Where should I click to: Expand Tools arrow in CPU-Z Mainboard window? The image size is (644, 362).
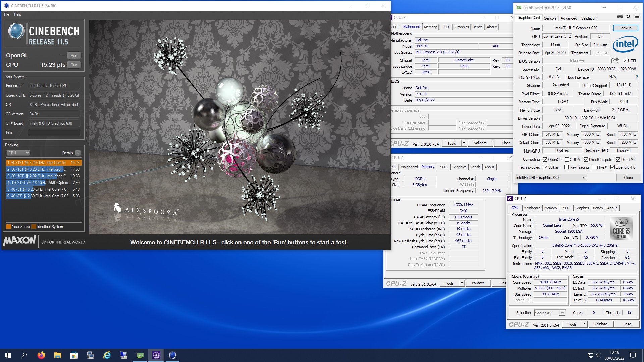464,143
